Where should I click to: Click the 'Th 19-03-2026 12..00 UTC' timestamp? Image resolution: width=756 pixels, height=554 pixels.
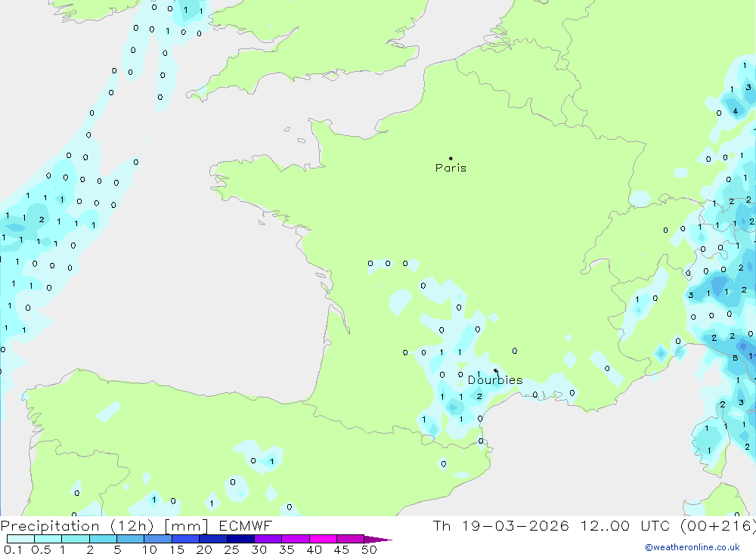[553, 525]
